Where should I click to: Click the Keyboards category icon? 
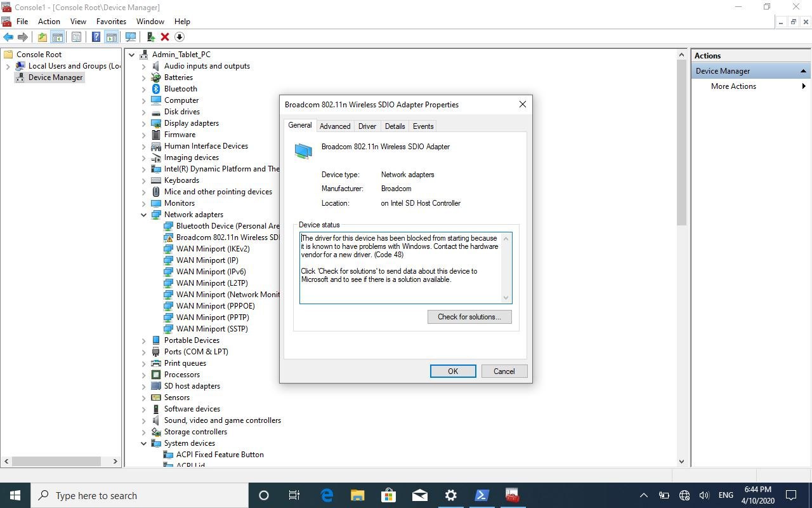(156, 180)
